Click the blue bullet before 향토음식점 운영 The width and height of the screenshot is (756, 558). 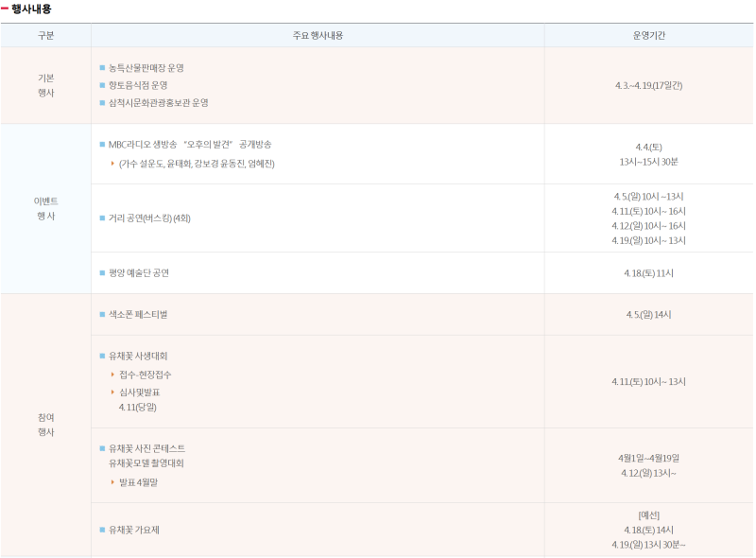click(x=102, y=85)
